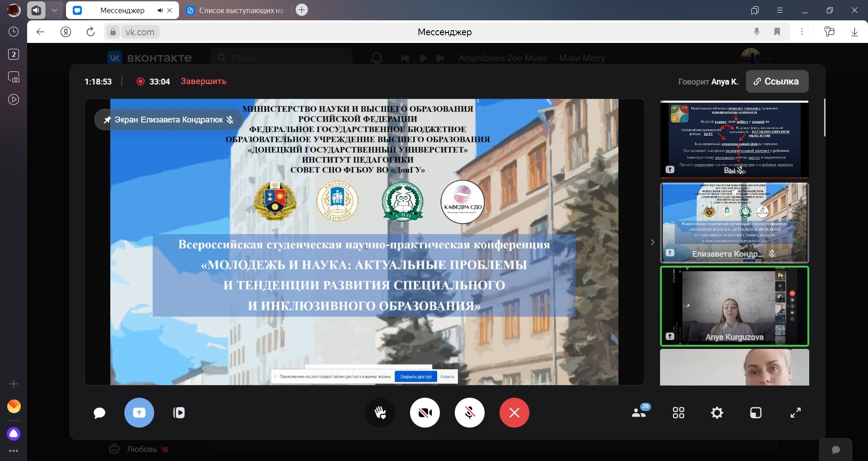Open browser downloads
868x461 pixels.
pos(854,32)
